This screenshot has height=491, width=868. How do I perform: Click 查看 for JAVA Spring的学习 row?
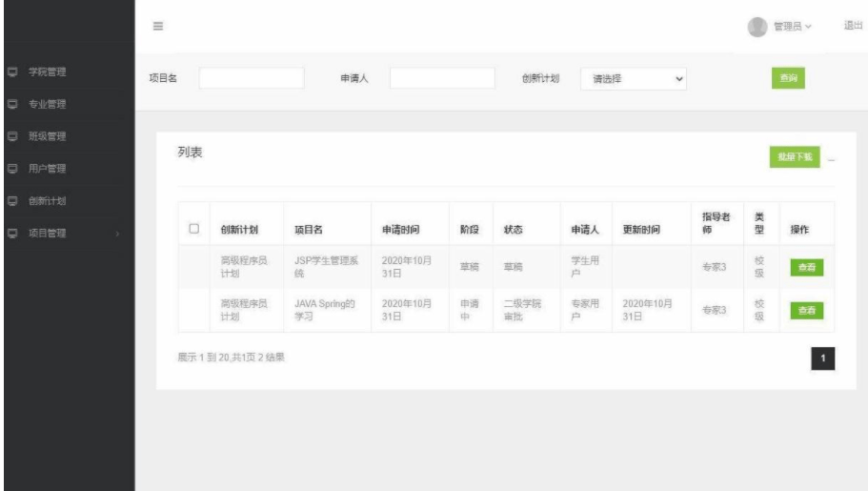(x=807, y=311)
